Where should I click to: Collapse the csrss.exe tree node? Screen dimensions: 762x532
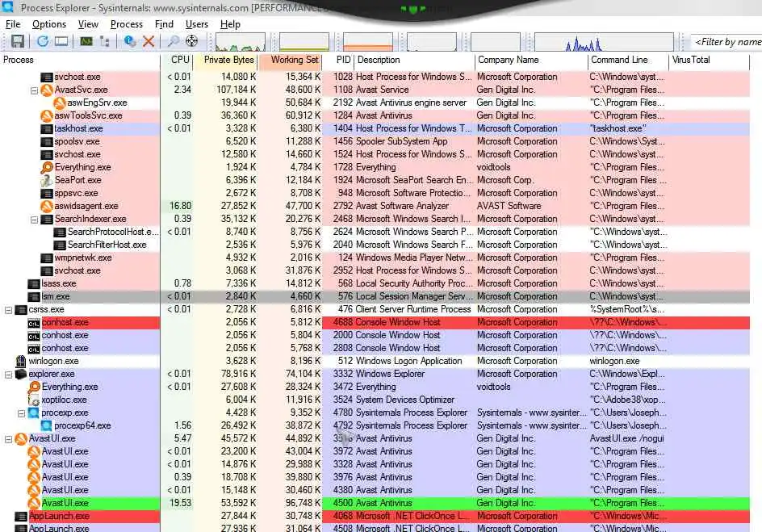pyautogui.click(x=8, y=310)
